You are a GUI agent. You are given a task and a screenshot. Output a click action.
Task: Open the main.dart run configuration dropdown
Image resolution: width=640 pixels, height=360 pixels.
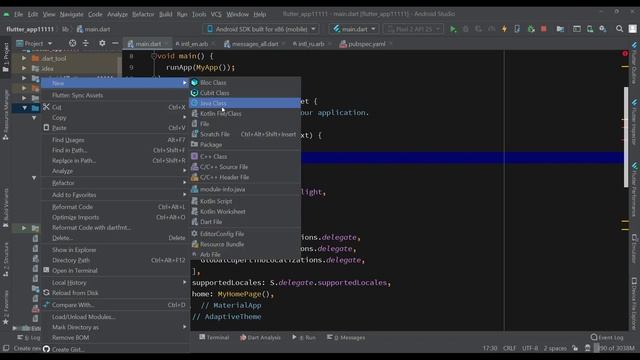(x=354, y=29)
